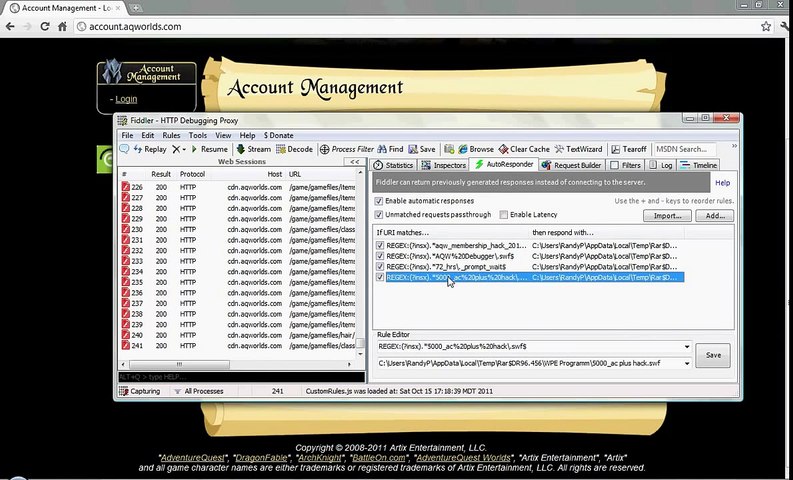
Task: Toggle Unmatched requests passthrough checkbox
Action: 379,215
